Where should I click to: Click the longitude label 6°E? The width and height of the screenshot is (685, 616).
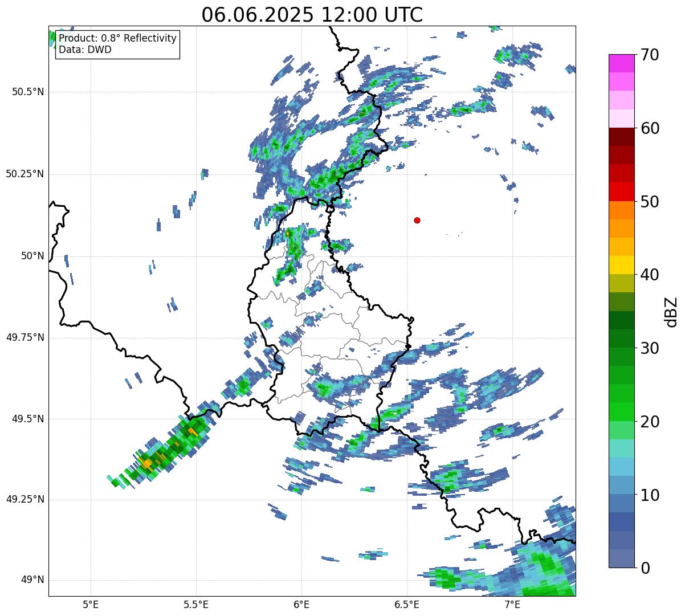coord(301,605)
